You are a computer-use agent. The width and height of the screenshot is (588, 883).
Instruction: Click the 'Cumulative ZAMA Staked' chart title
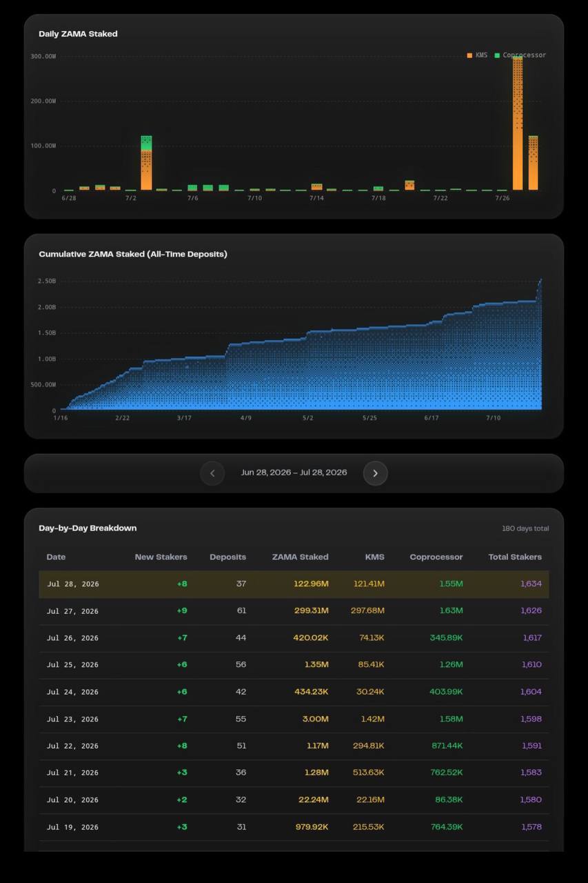(x=133, y=255)
